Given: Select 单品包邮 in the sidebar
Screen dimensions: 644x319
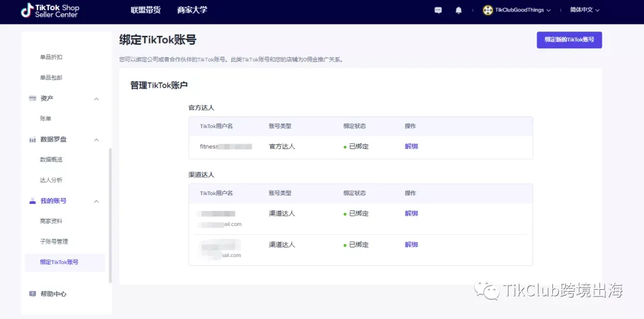Looking at the screenshot, I should [x=51, y=78].
